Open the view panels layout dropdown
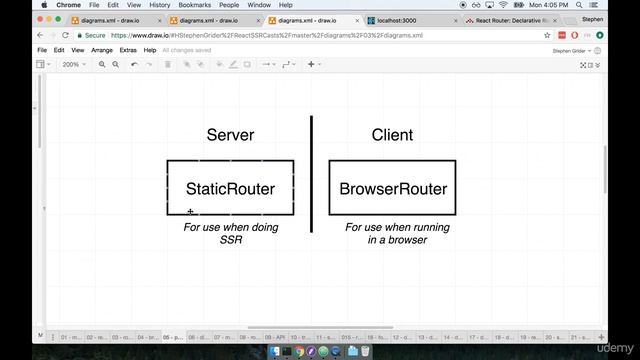The height and width of the screenshot is (360, 640). click(43, 64)
